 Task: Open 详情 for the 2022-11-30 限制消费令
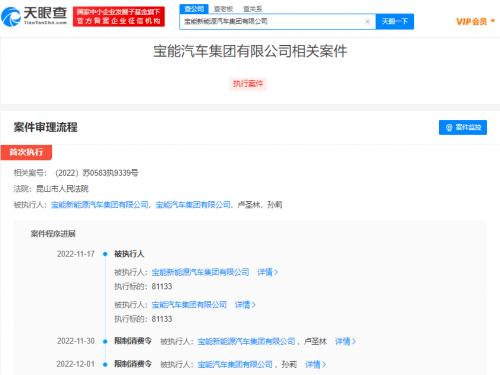(x=345, y=341)
